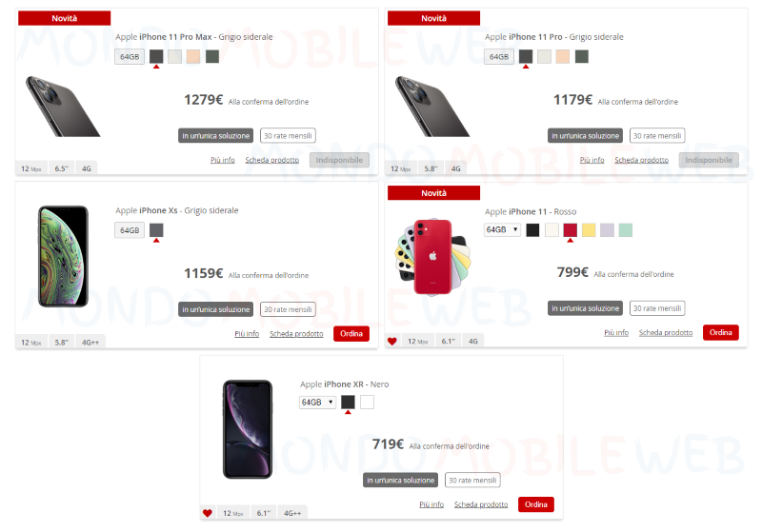Open 'Scheda prodotto' for iPhone 11 Pro Max
762x532 pixels.
click(x=272, y=160)
